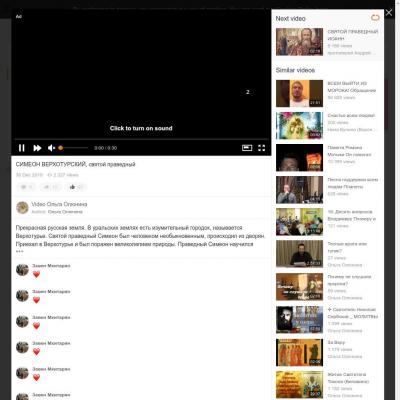This screenshot has width=400, height=400.
Task: Enter fullscreen mode
Action: point(262,148)
